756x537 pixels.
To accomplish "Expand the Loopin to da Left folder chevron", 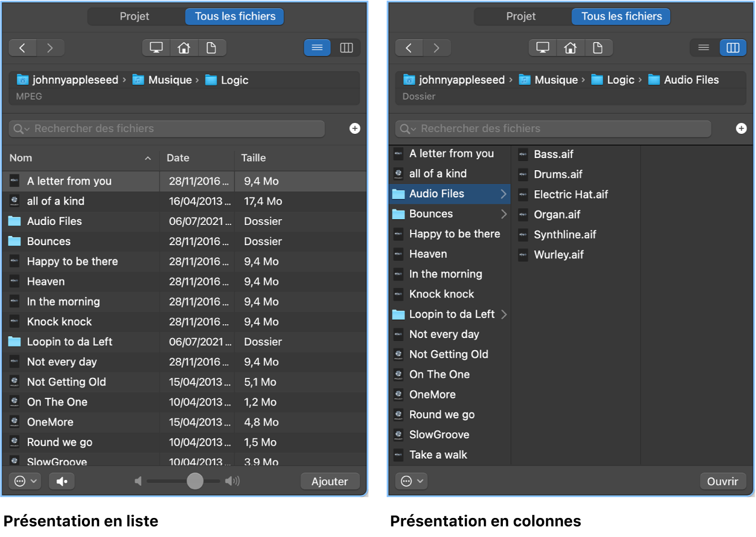I will 503,314.
